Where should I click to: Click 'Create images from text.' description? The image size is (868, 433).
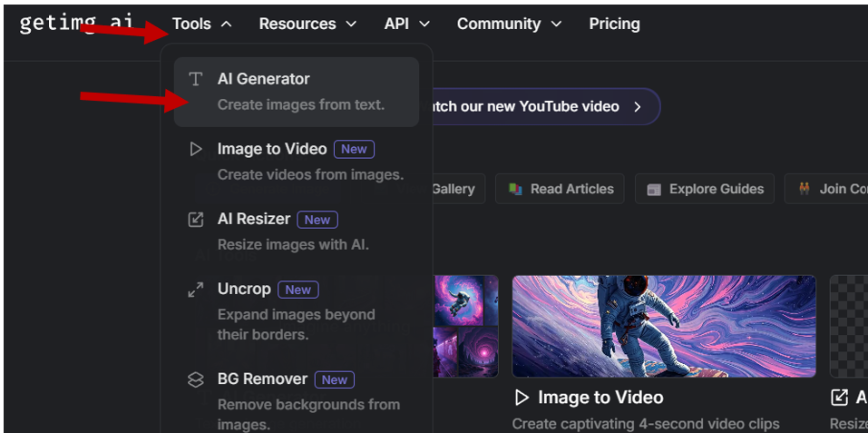[x=300, y=104]
